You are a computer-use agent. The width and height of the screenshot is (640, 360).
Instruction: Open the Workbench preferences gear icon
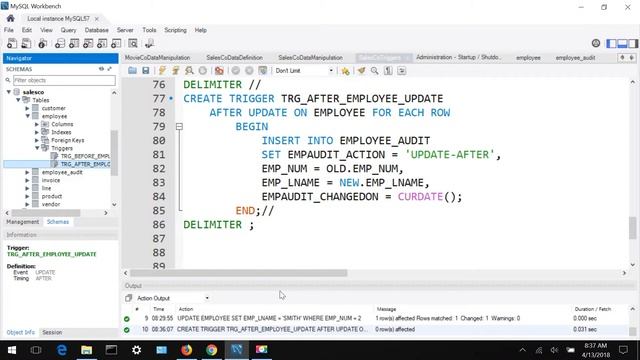[x=596, y=43]
